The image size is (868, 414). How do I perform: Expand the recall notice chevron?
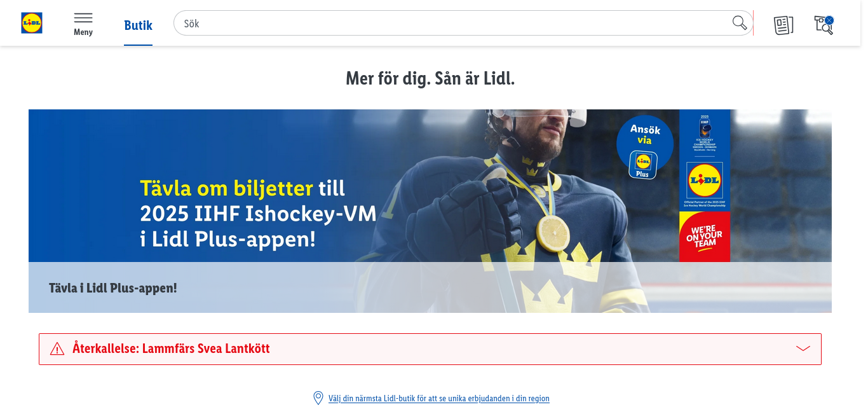[803, 348]
